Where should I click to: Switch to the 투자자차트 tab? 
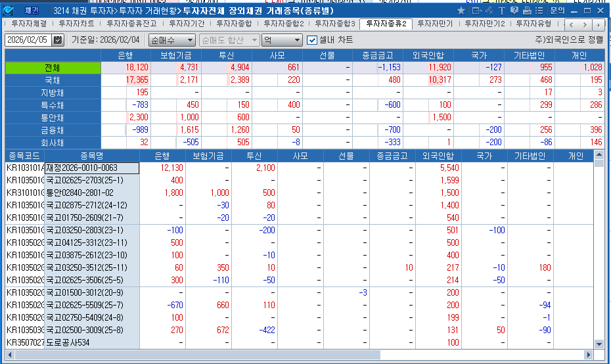click(76, 24)
